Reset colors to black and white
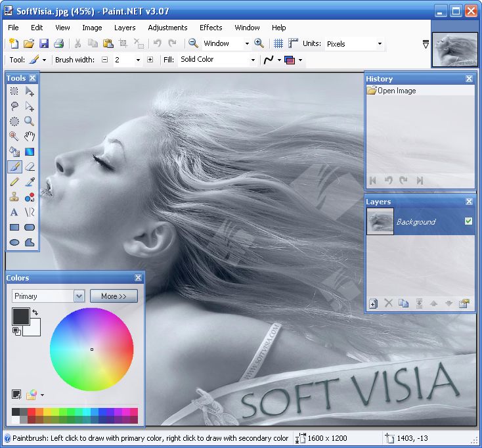The width and height of the screenshot is (482, 448). point(16,331)
